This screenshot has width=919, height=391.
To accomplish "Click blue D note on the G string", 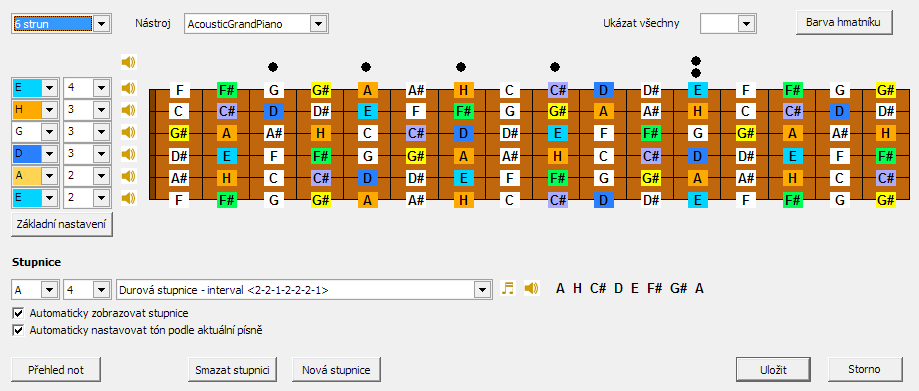I will pos(463,133).
